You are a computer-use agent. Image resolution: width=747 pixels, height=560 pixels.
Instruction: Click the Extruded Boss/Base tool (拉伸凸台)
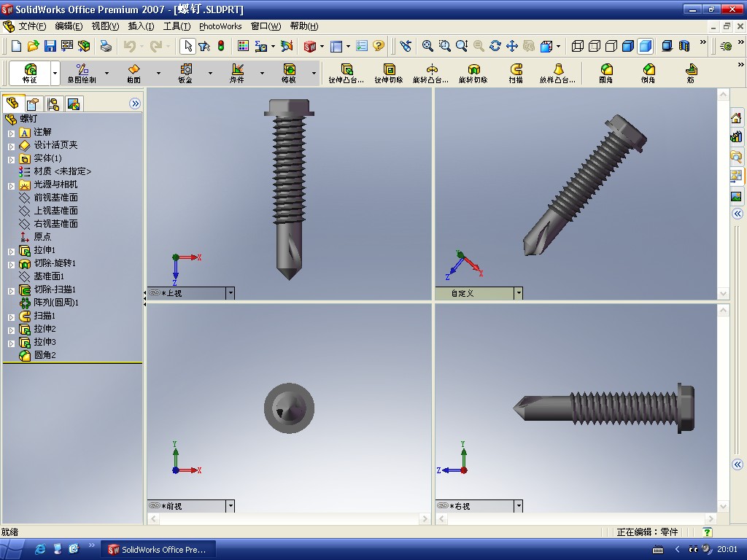[347, 74]
